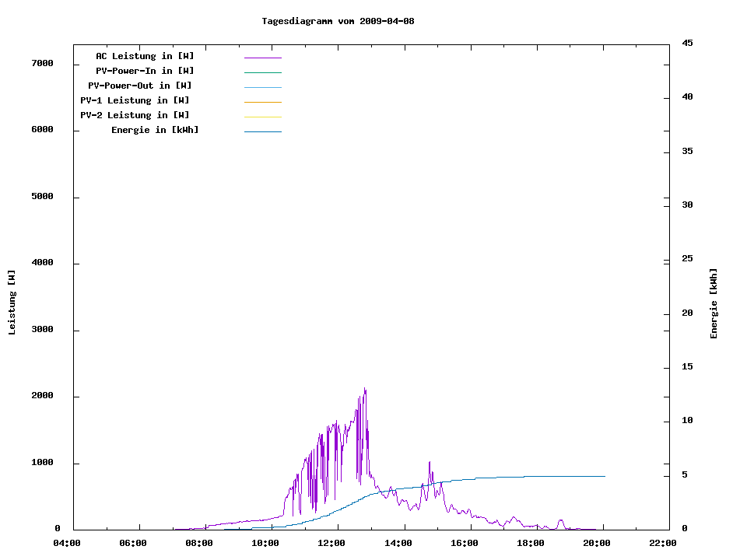The width and height of the screenshot is (747, 560).
Task: Click the PV-1 Leistung legend label
Action: pyautogui.click(x=135, y=100)
